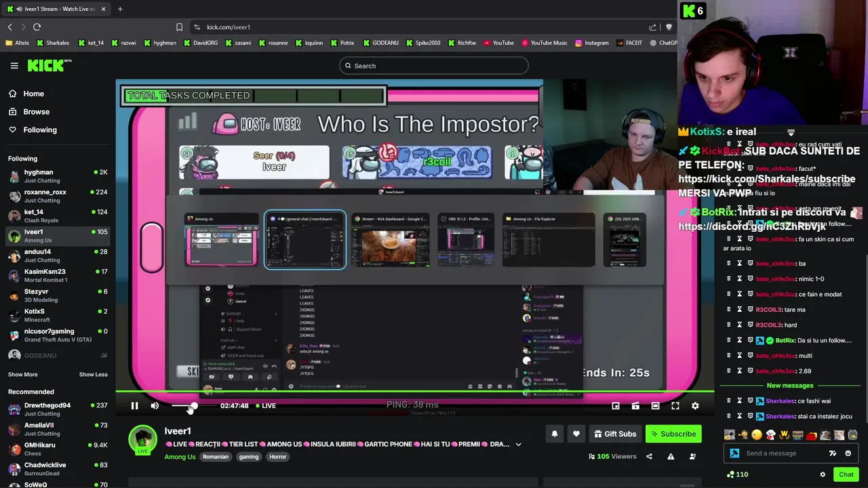
Task: Reload the browser page
Action: click(x=37, y=27)
